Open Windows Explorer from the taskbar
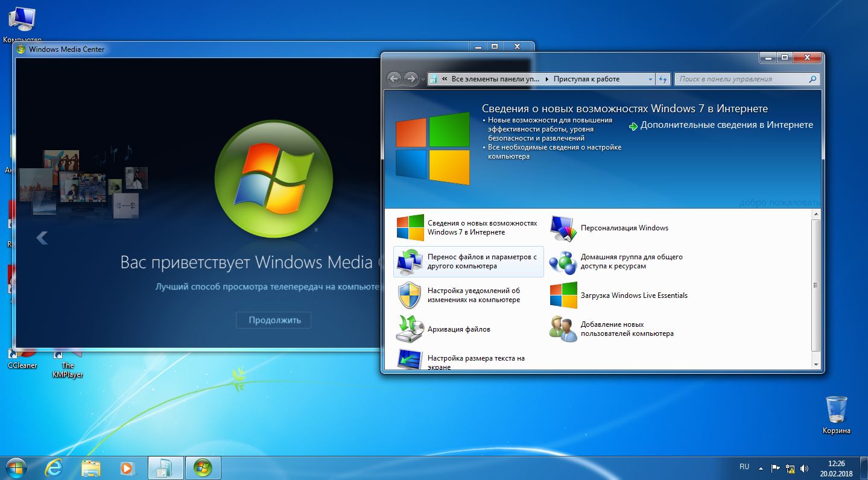868x480 pixels. coord(91,468)
